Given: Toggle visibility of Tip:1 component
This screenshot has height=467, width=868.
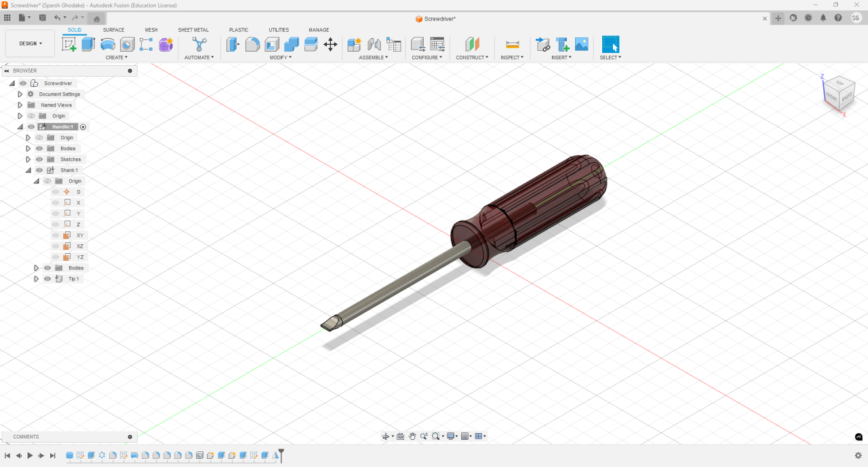Looking at the screenshot, I should tap(47, 279).
